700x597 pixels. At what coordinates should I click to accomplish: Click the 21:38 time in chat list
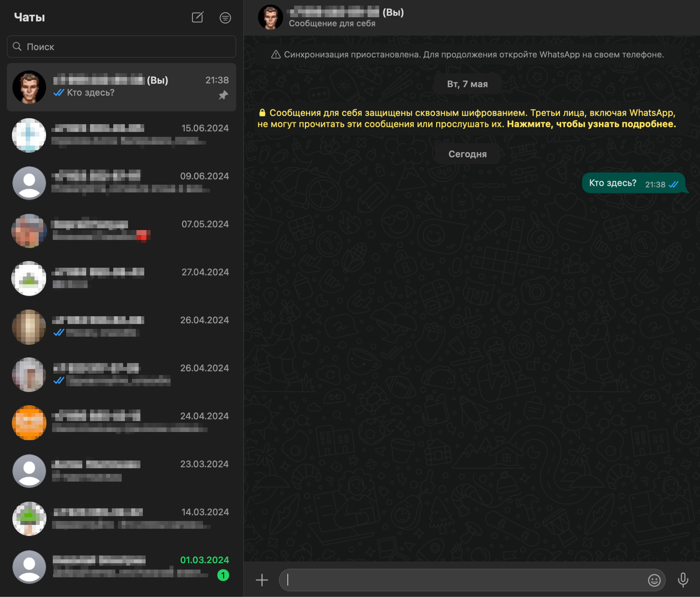[217, 80]
